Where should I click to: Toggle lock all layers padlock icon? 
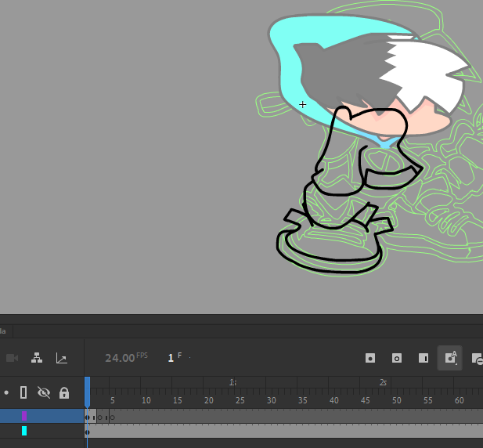coord(64,393)
